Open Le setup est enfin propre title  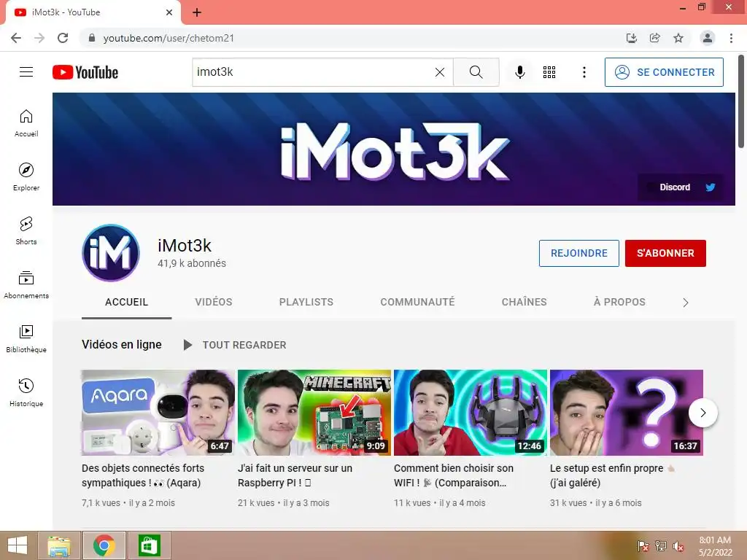[612, 475]
